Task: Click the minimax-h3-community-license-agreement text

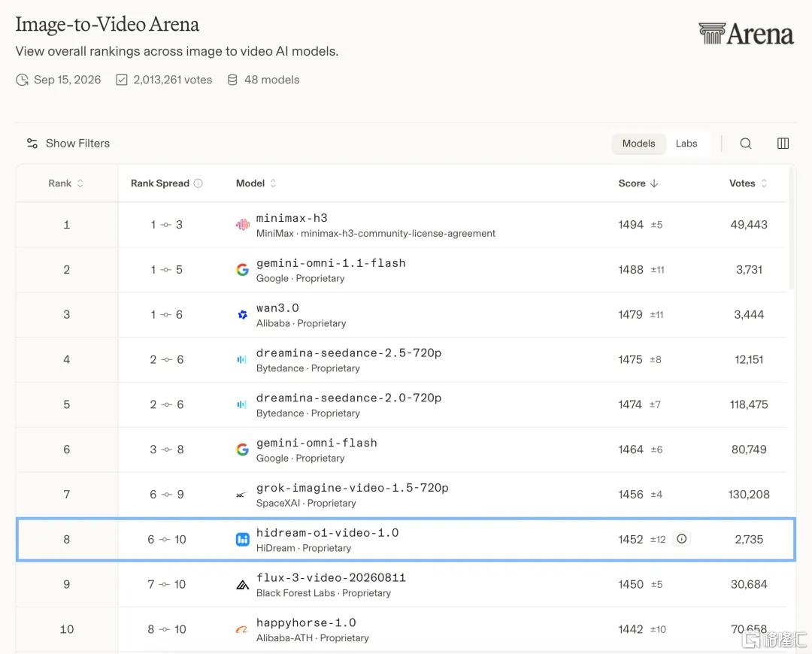Action: click(x=398, y=234)
